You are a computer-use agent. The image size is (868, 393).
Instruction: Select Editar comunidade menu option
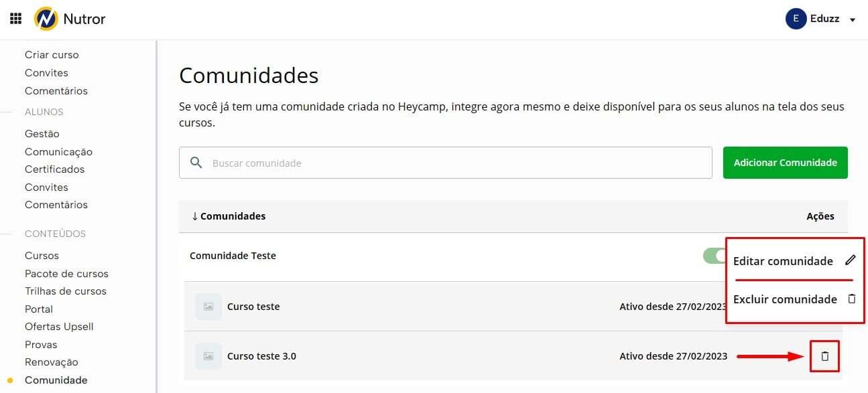click(783, 261)
